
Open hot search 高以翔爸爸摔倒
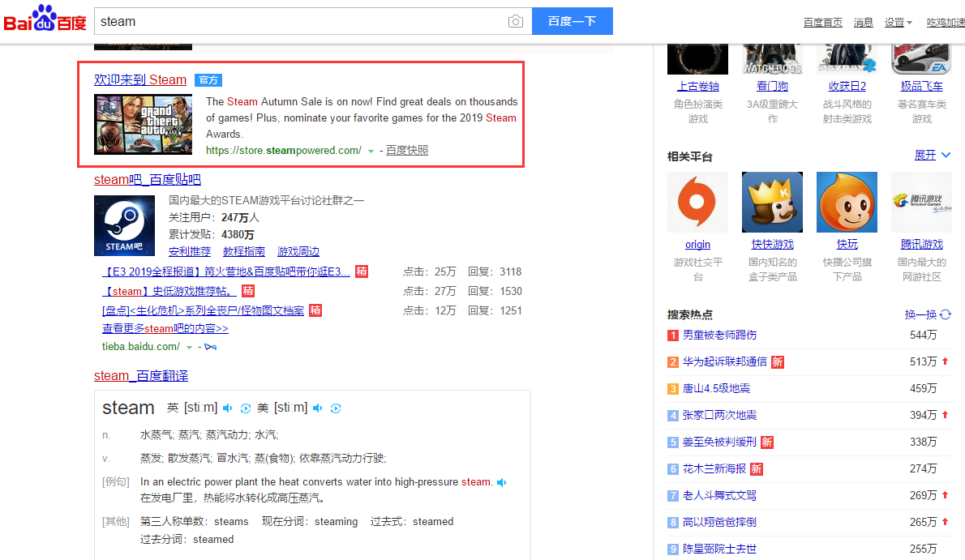719,523
